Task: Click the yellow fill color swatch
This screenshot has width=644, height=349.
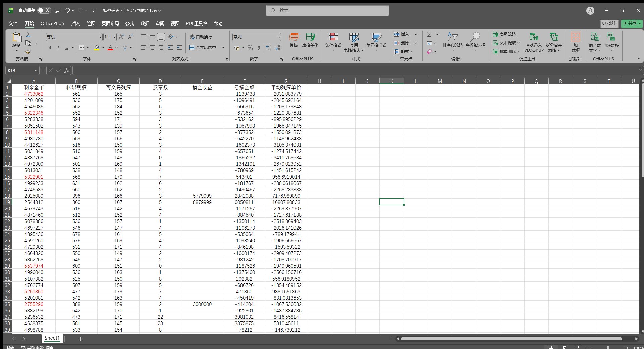Action: point(97,48)
